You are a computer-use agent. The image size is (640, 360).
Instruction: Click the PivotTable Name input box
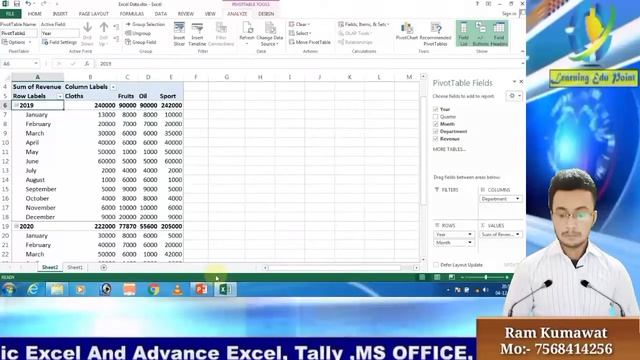pos(19,33)
